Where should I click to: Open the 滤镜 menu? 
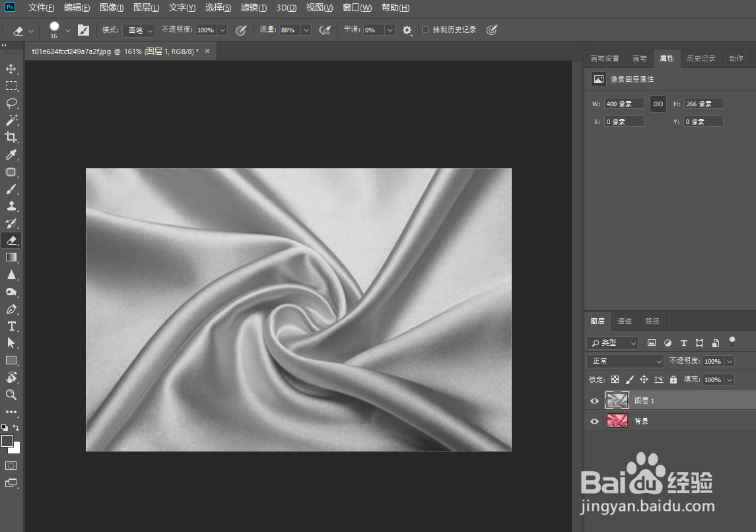click(x=254, y=8)
